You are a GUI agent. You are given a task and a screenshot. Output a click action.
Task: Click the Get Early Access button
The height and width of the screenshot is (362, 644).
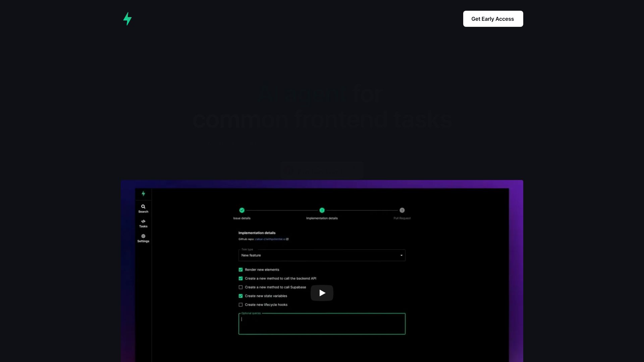click(x=493, y=19)
